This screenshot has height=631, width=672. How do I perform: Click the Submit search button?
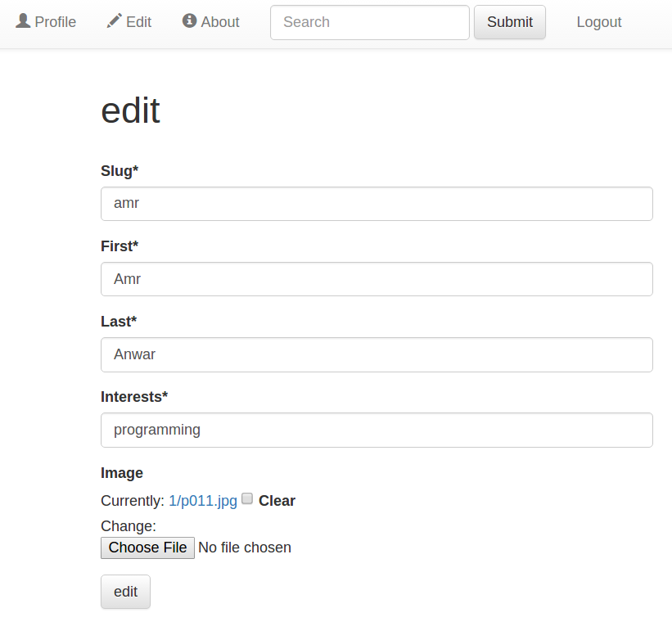[510, 22]
